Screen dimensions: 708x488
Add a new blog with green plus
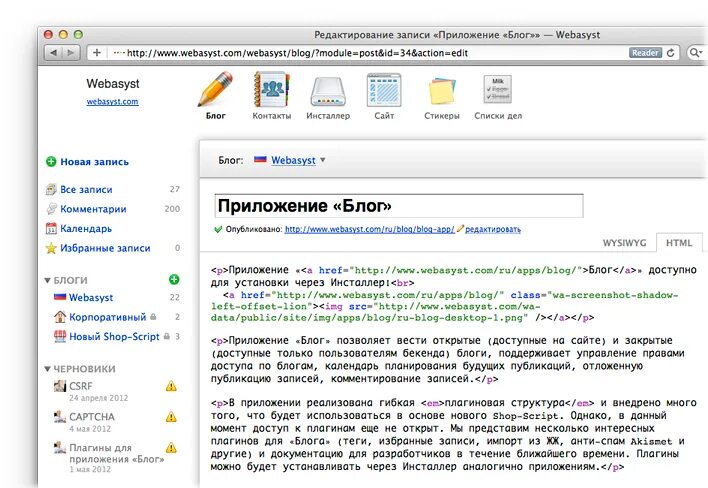coord(174,279)
